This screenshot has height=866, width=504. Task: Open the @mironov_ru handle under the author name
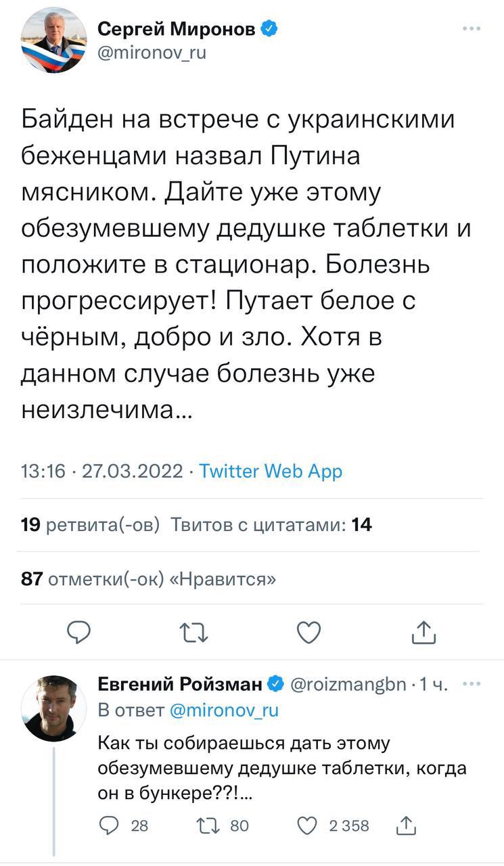152,53
